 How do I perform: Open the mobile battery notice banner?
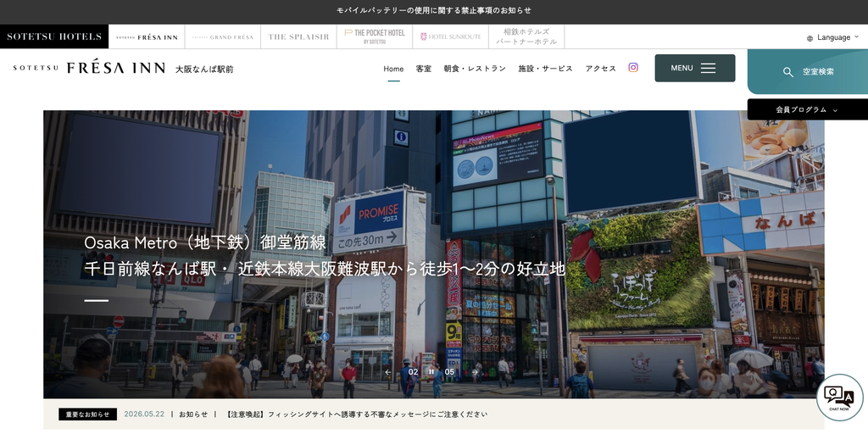tap(434, 10)
